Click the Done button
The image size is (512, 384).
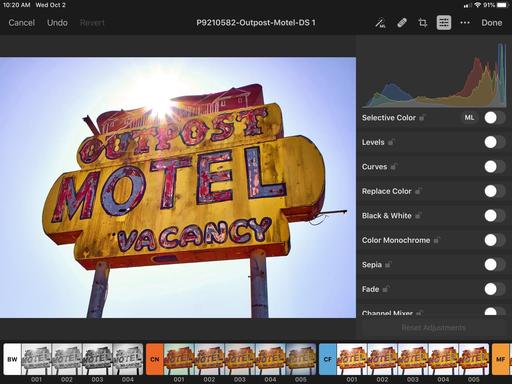pyautogui.click(x=491, y=23)
